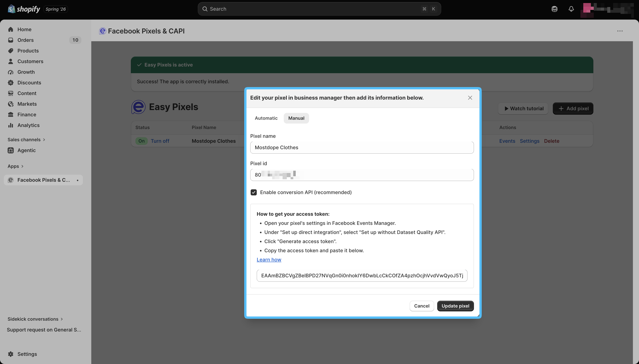The image size is (639, 364).
Task: Click the Spring '26 edition badge
Action: pos(56,9)
